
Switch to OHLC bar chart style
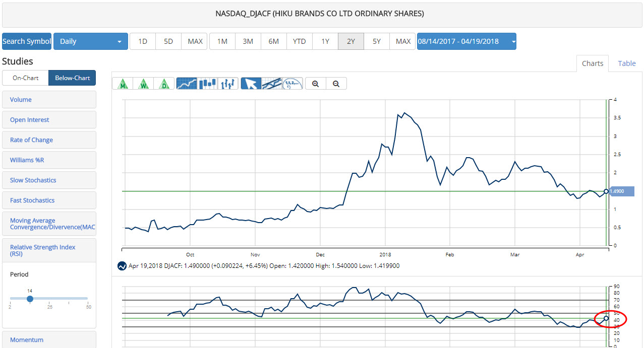coord(228,84)
